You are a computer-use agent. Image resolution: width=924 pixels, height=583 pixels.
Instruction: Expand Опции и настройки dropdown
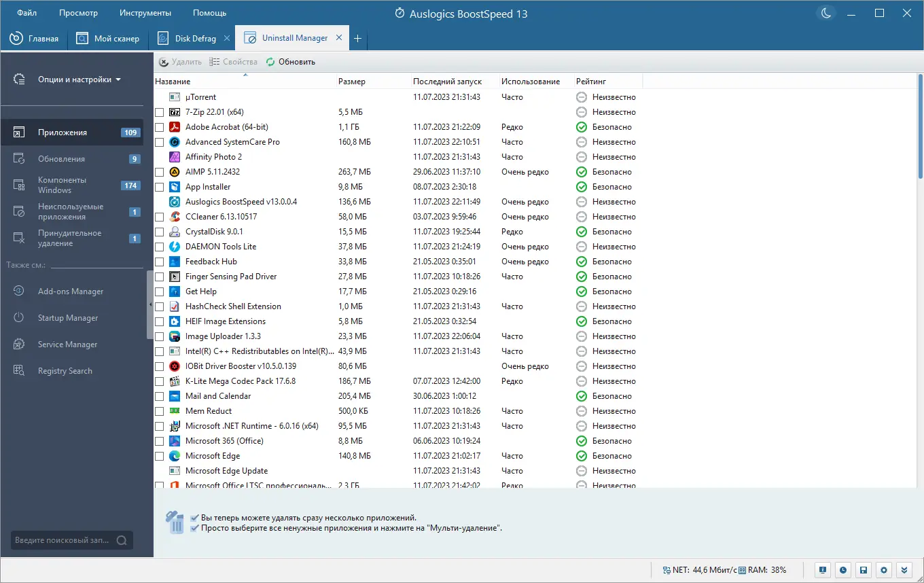pos(79,79)
